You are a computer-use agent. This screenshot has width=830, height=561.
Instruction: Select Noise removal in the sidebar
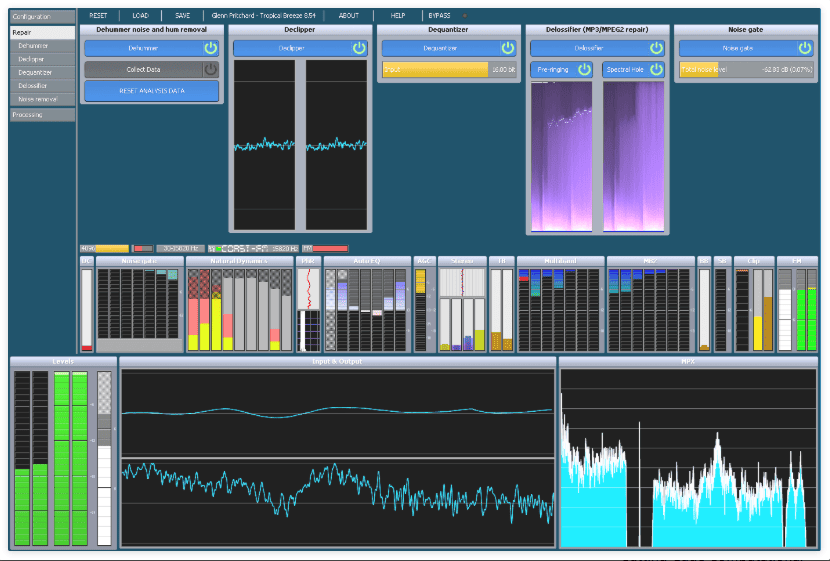(42, 99)
